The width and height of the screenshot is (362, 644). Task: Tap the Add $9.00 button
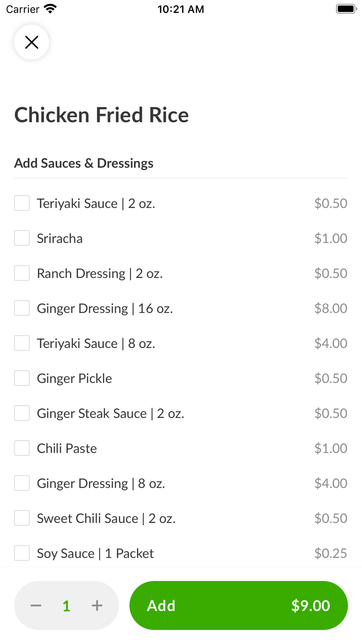[239, 605]
